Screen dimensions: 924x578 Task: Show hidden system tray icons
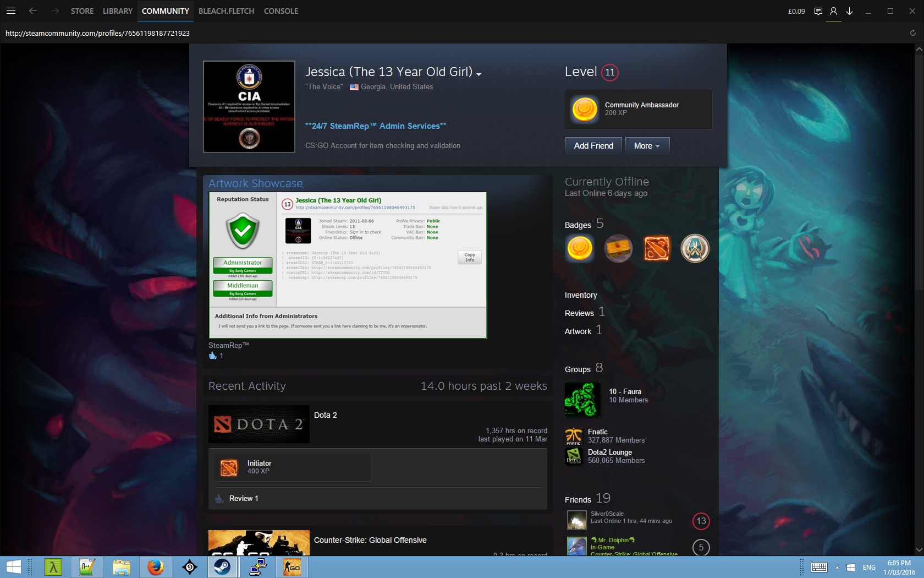837,567
